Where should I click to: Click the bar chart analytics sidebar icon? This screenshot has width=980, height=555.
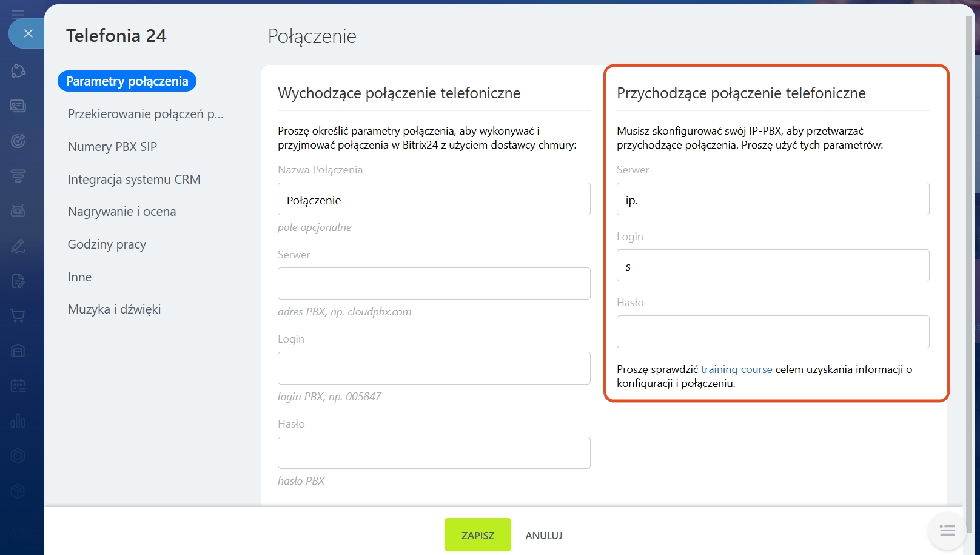point(18,420)
